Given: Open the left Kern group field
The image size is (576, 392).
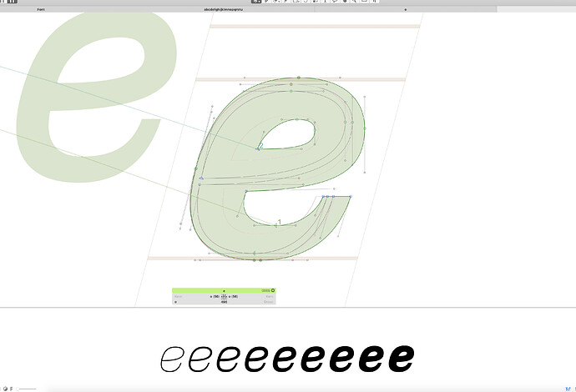Looking at the screenshot, I should [x=179, y=296].
